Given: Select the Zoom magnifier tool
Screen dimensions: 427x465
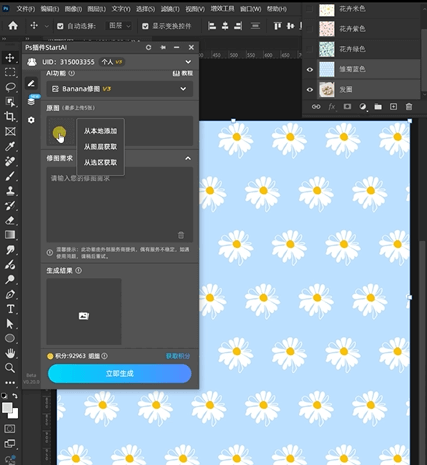Looking at the screenshot, I should [x=10, y=368].
